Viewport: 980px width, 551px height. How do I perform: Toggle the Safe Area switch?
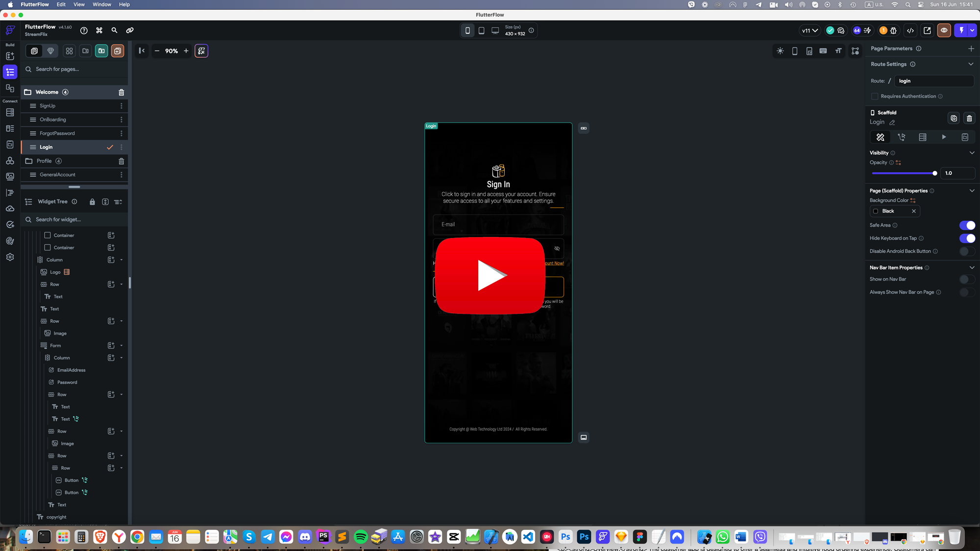(966, 225)
